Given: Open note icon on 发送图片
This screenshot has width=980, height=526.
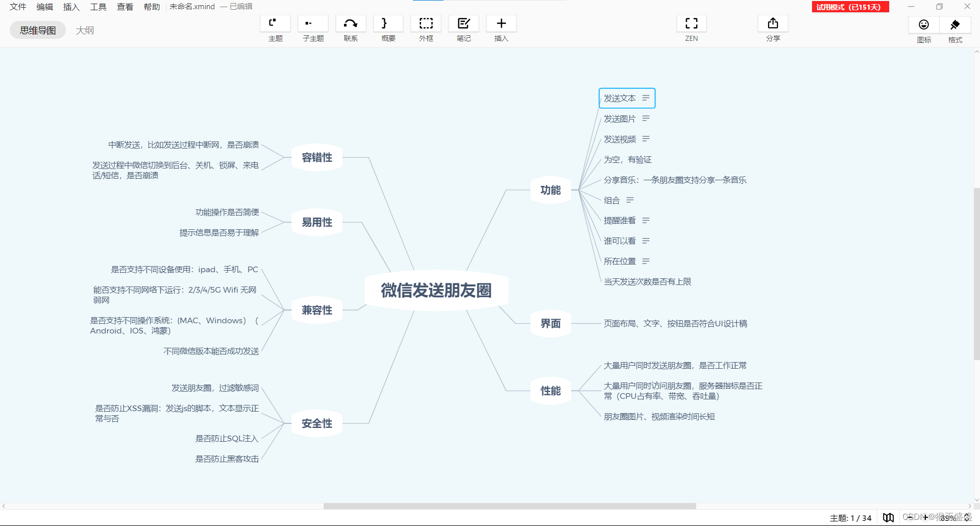Looking at the screenshot, I should [x=646, y=118].
